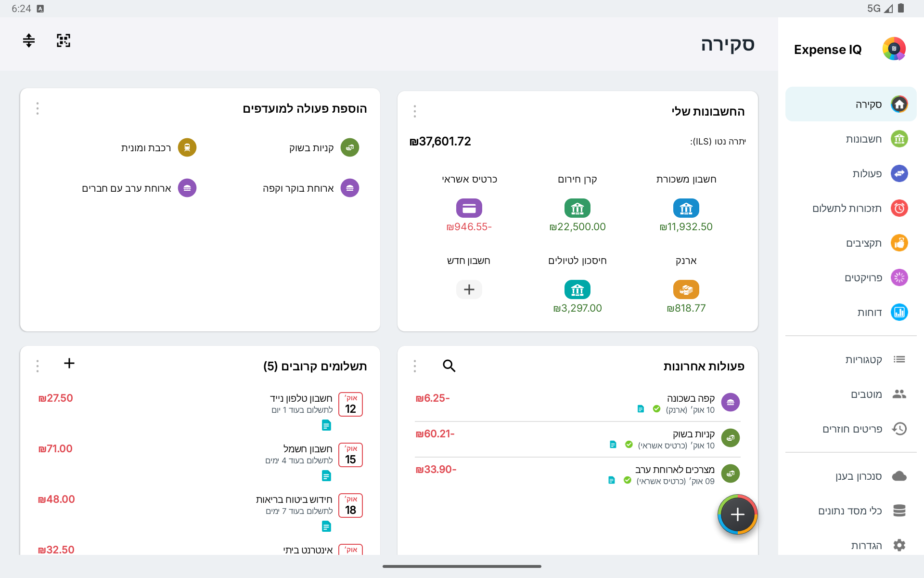924x578 pixels.
Task: Open overflow menu of הוספת פעולה למועדפים card
Action: point(38,108)
